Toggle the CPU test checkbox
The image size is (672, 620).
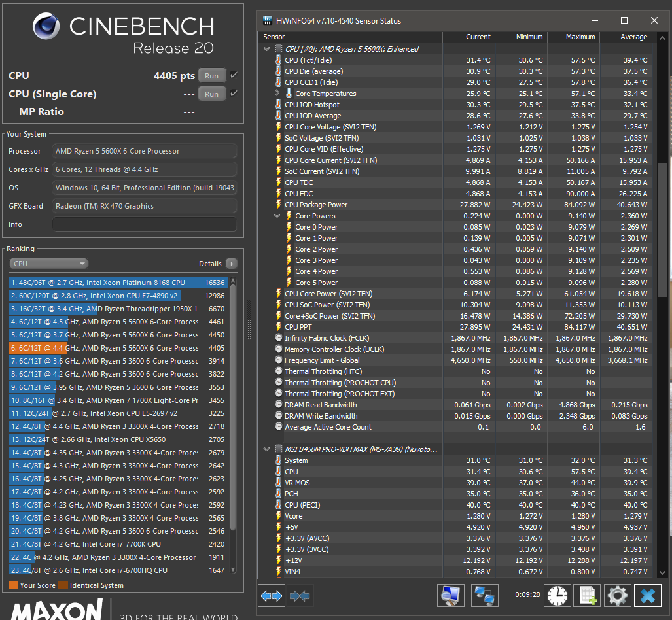click(x=234, y=75)
